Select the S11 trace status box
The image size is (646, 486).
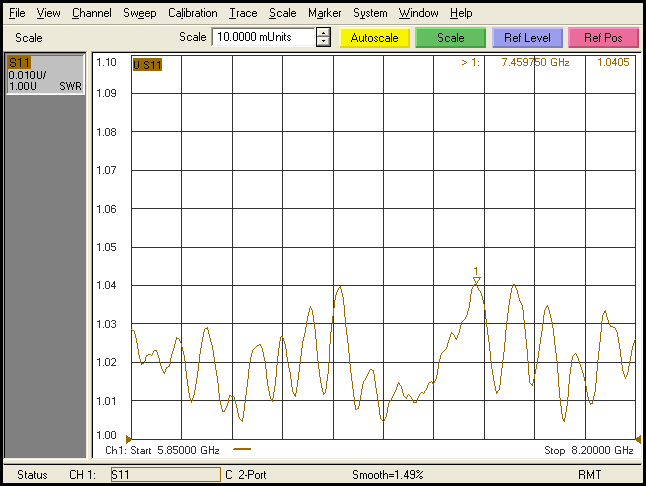point(45,75)
